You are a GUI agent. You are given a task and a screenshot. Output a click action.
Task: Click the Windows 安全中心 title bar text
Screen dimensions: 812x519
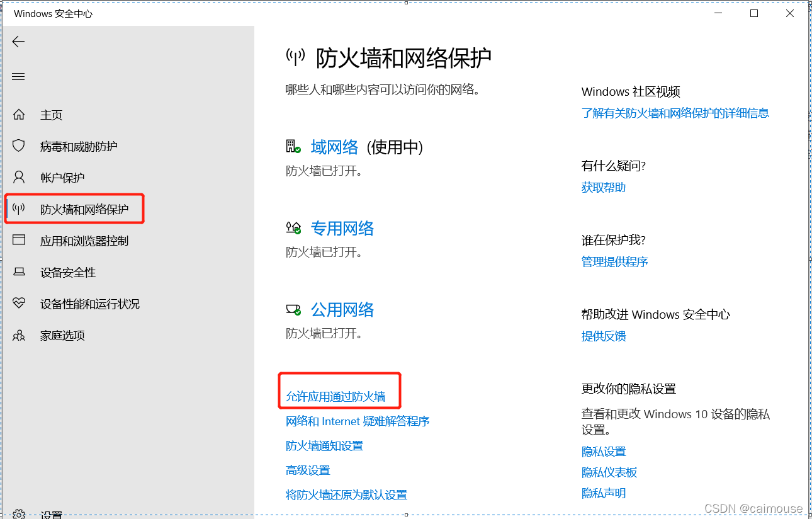(53, 13)
